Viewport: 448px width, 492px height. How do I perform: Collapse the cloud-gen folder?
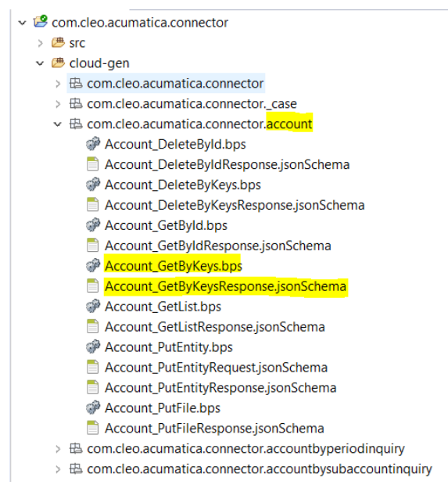pyautogui.click(x=40, y=63)
